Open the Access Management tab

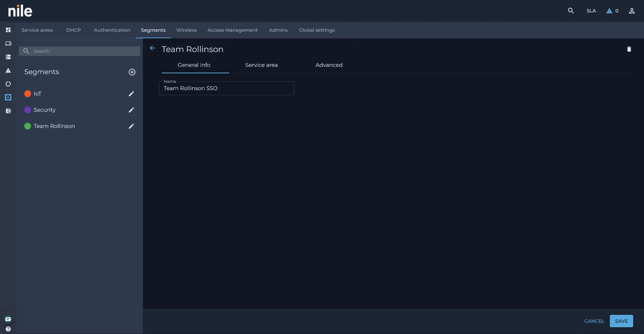point(233,30)
